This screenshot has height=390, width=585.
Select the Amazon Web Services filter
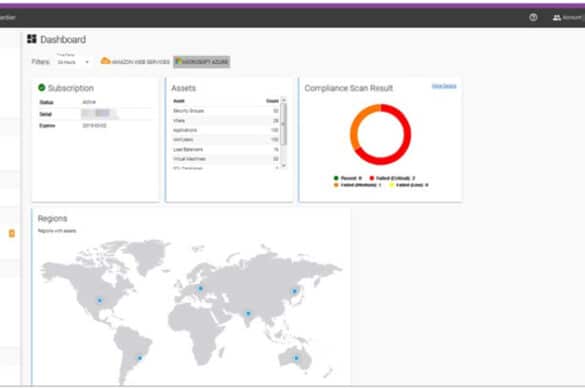tap(135, 62)
